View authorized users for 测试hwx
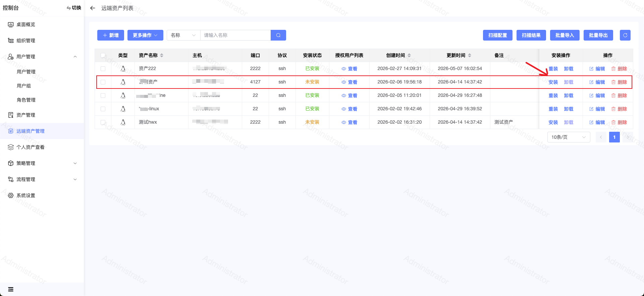The image size is (644, 296). 349,122
